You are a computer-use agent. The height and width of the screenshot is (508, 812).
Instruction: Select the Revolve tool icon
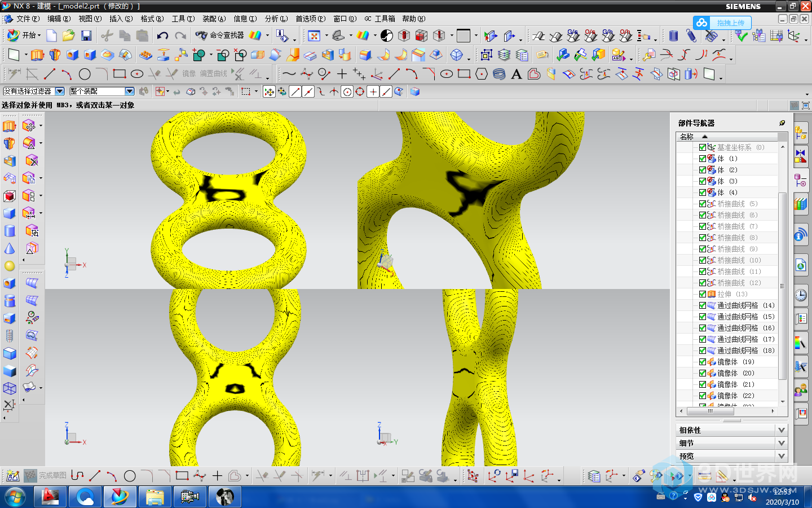tap(55, 55)
